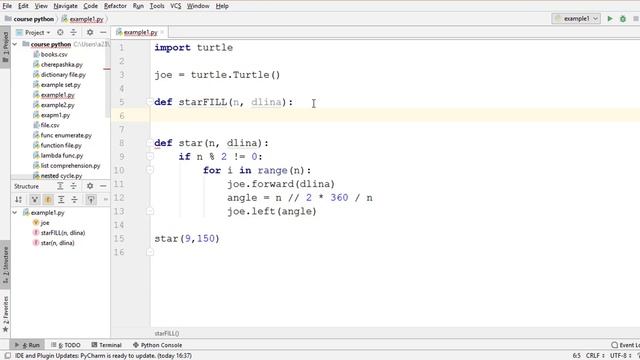The width and height of the screenshot is (640, 360).
Task: Fold the starFILL function at line 5
Action: (x=150, y=102)
